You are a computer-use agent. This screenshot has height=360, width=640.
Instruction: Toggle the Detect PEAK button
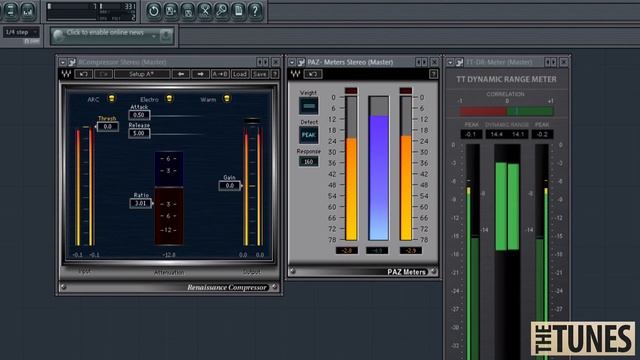[x=309, y=135]
